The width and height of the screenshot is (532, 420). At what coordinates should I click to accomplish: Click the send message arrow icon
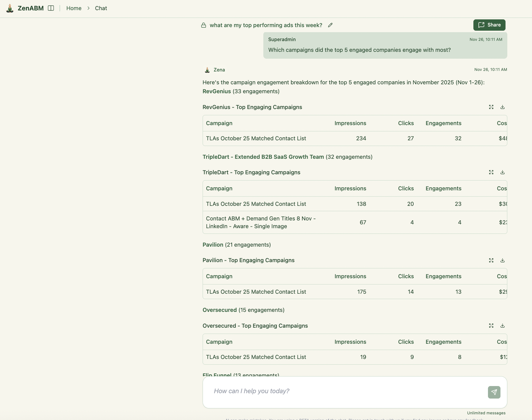coord(494,392)
